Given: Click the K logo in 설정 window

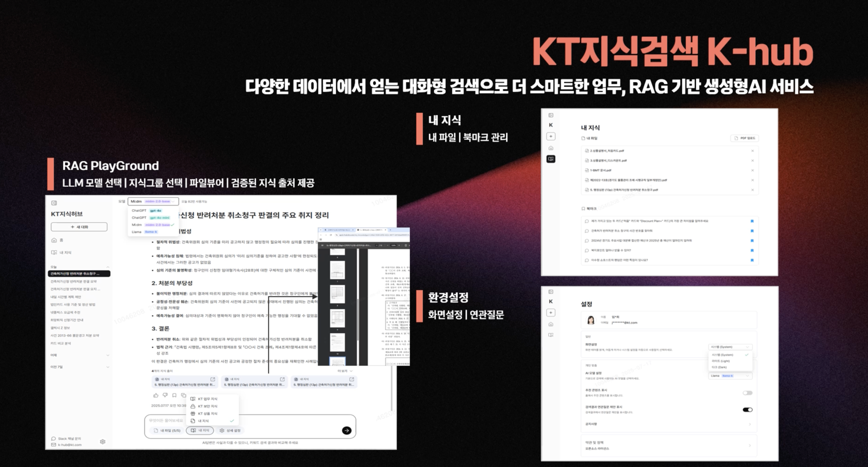Looking at the screenshot, I should pos(551,301).
